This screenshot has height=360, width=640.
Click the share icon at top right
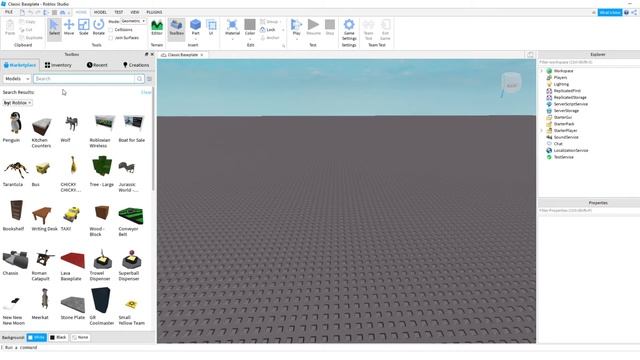pos(634,13)
